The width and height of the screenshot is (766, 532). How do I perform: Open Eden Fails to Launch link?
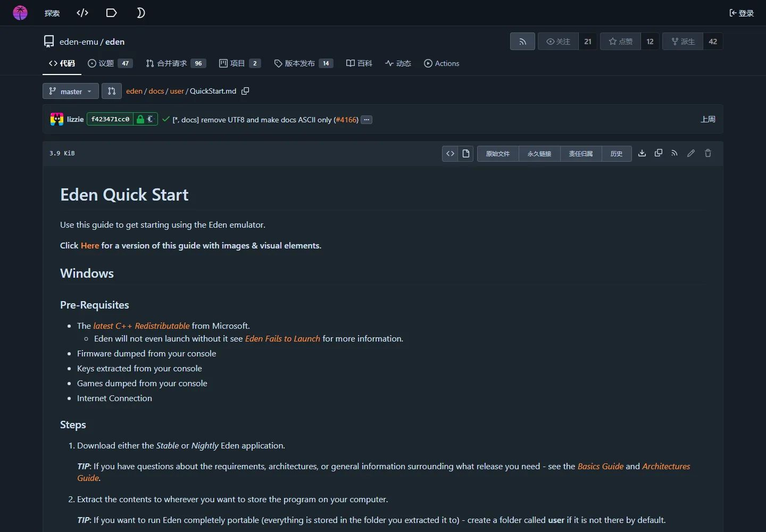pos(282,338)
